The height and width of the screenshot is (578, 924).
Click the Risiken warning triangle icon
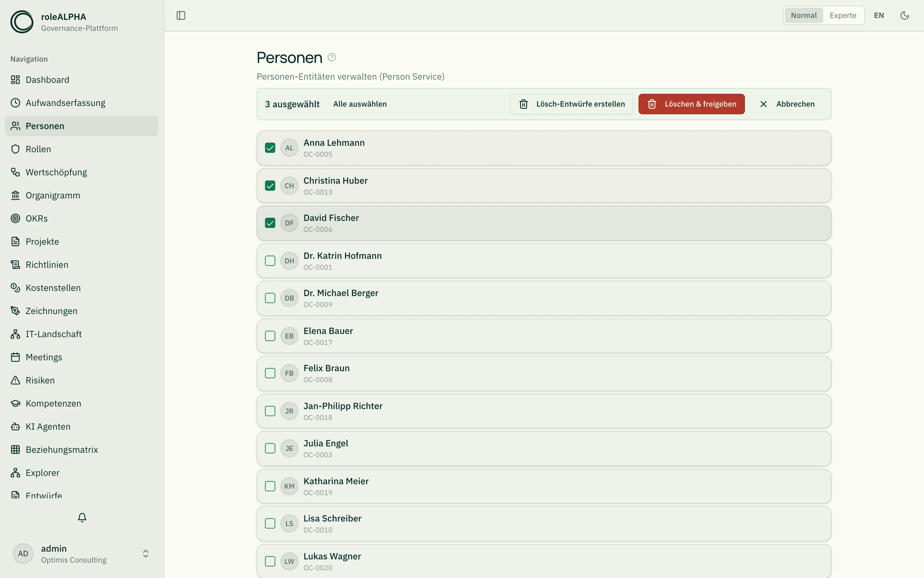[15, 381]
